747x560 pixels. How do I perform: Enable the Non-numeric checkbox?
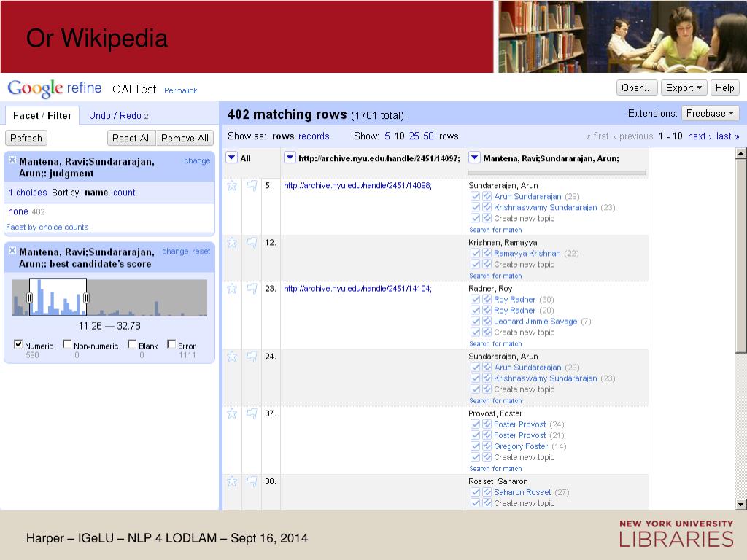(67, 344)
